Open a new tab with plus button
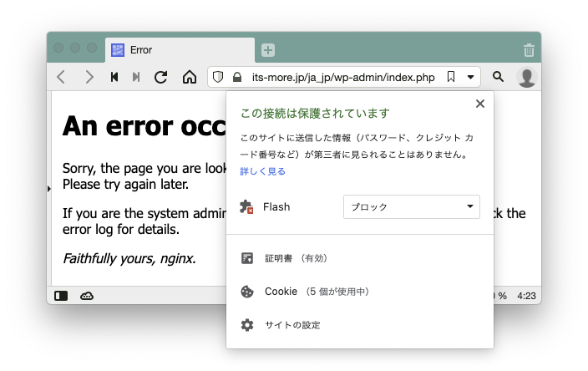Image resolution: width=588 pixels, height=371 pixels. click(268, 50)
